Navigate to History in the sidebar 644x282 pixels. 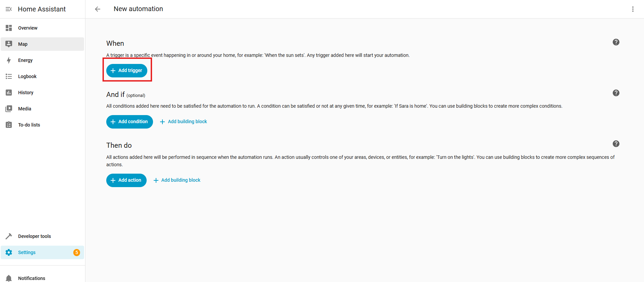coord(26,93)
